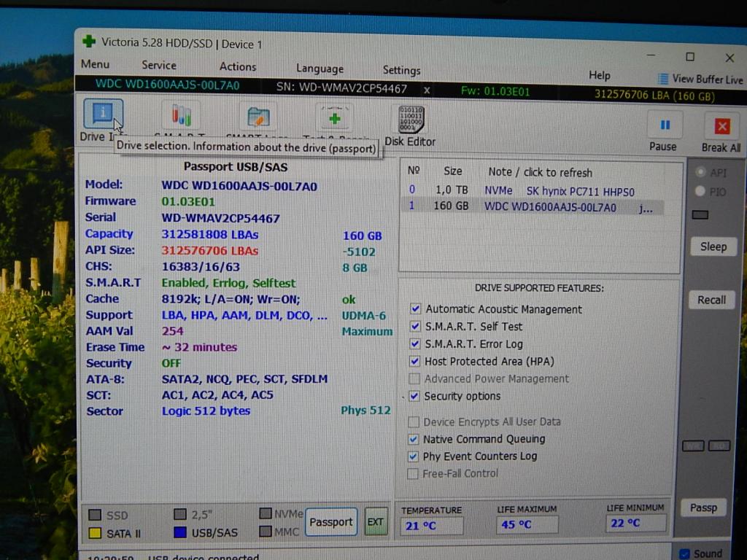Toggle Advanced Power Management checkbox
The image size is (747, 560).
click(x=414, y=378)
